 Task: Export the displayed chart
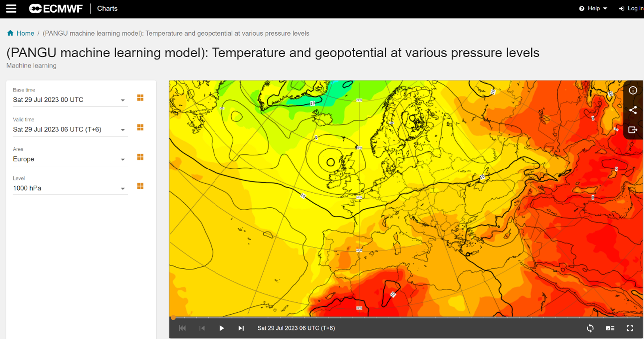click(633, 130)
